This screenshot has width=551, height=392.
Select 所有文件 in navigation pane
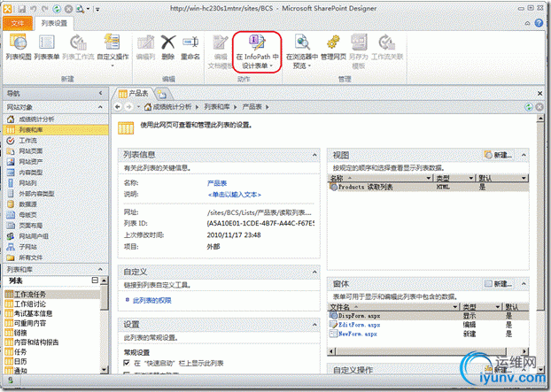coord(31,257)
